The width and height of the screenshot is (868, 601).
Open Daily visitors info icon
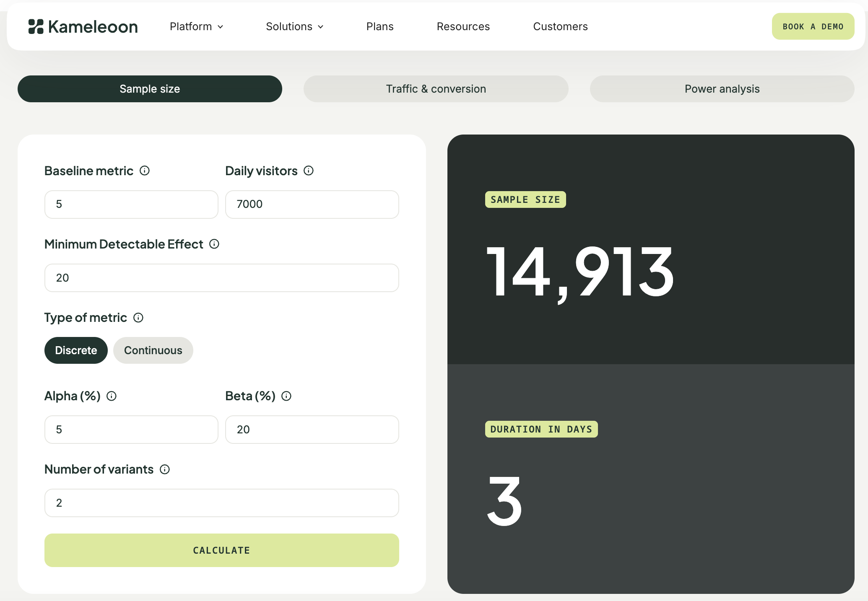(x=309, y=171)
